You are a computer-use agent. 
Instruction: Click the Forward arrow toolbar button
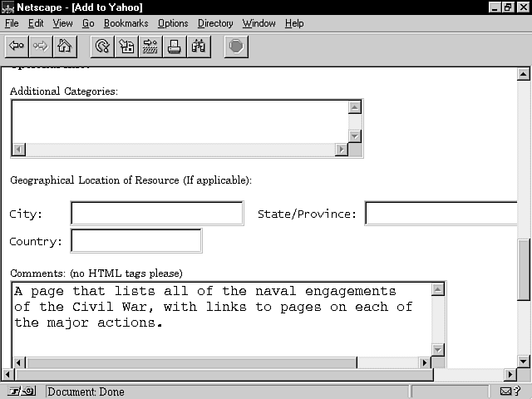pyautogui.click(x=40, y=47)
